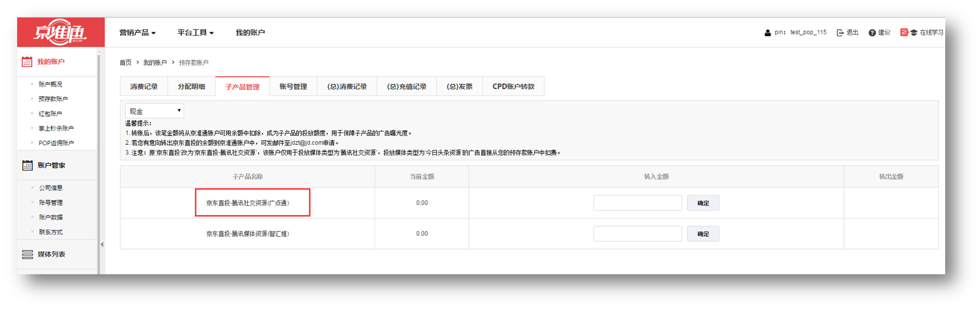The image size is (980, 309).
Task: Click the 当前金额 column header
Action: [x=422, y=176]
